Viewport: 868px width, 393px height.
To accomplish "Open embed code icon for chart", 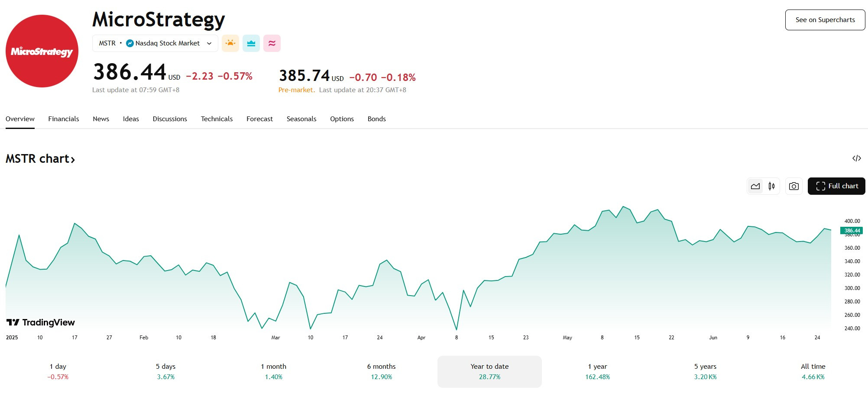I will [x=856, y=158].
